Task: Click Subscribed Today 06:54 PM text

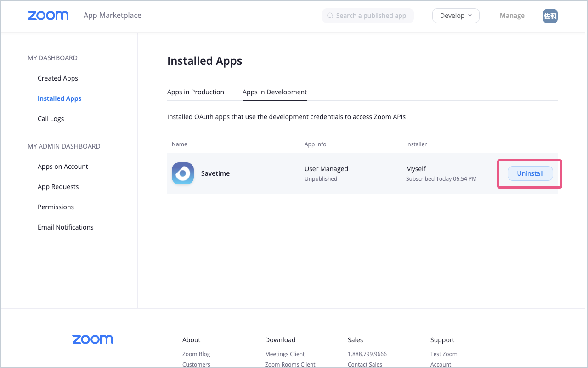Action: (x=441, y=179)
